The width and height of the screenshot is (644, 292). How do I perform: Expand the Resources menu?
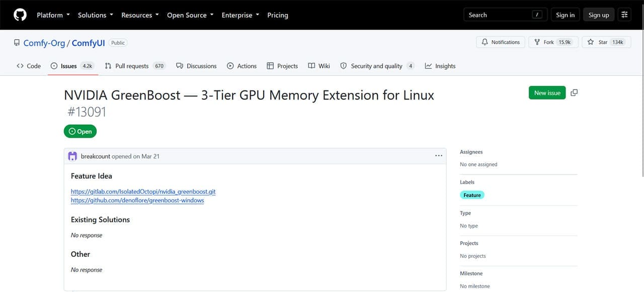click(140, 15)
